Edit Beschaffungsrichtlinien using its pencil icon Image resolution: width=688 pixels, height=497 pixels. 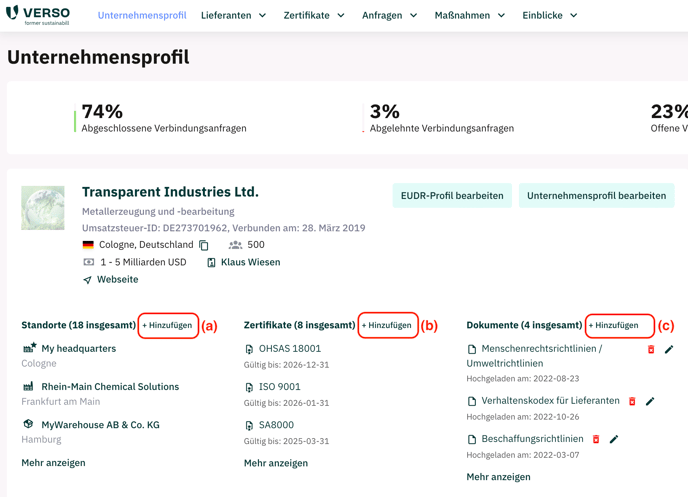614,439
